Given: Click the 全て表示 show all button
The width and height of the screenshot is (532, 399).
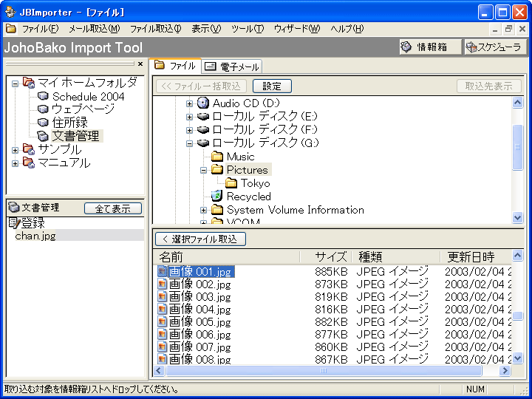Looking at the screenshot, I should point(113,208).
